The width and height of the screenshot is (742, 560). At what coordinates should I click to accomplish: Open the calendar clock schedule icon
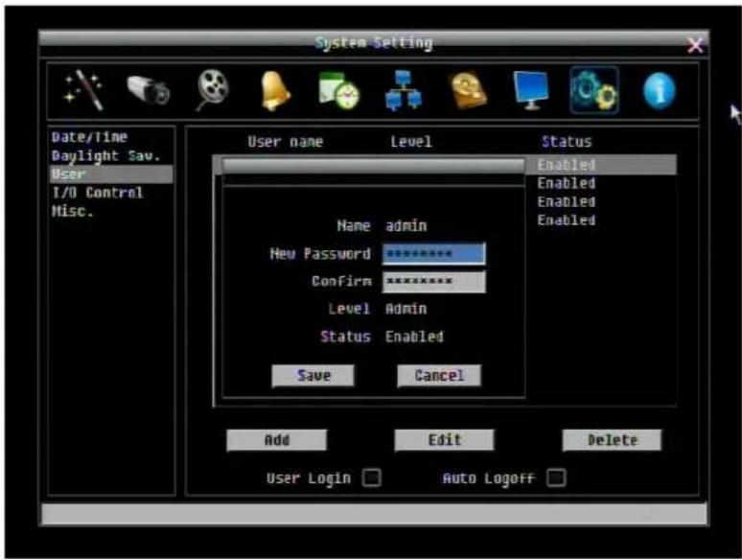tap(338, 91)
